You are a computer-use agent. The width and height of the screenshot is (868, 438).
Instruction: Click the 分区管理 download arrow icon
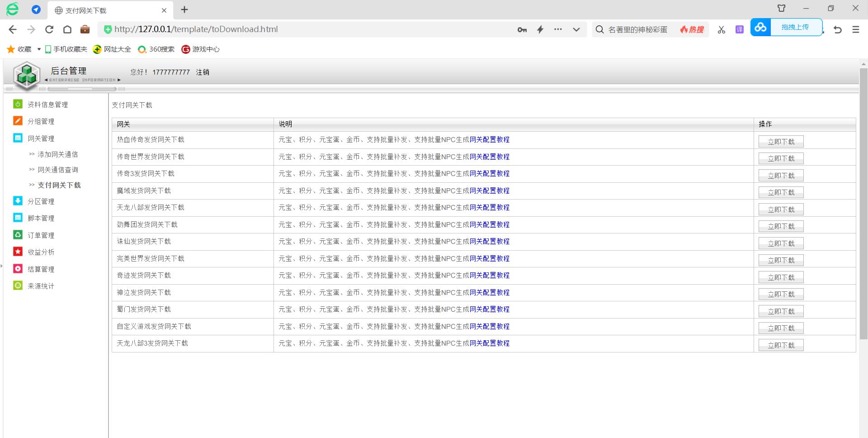18,201
